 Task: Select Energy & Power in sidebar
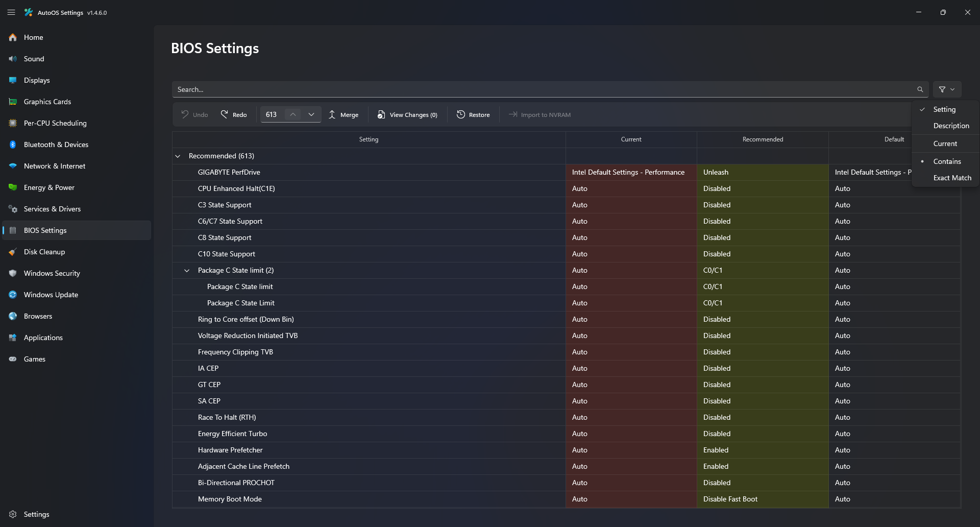(77, 187)
